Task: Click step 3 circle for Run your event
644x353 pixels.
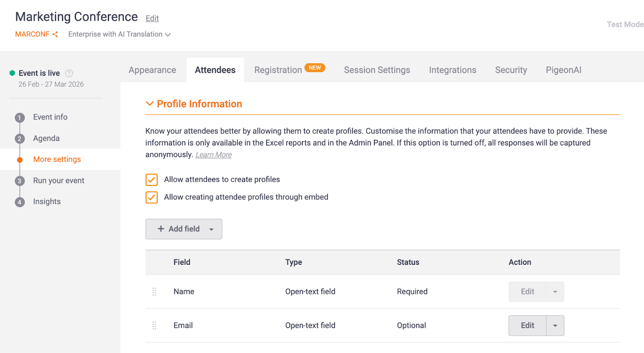Action: [19, 181]
